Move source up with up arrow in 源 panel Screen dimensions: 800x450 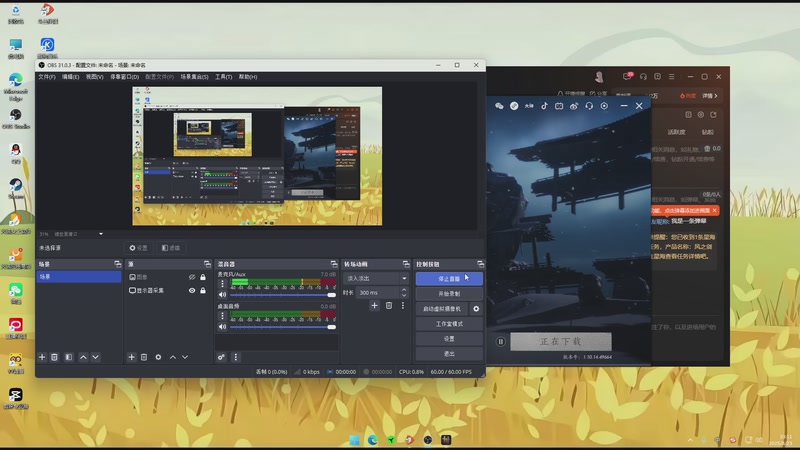(x=173, y=357)
